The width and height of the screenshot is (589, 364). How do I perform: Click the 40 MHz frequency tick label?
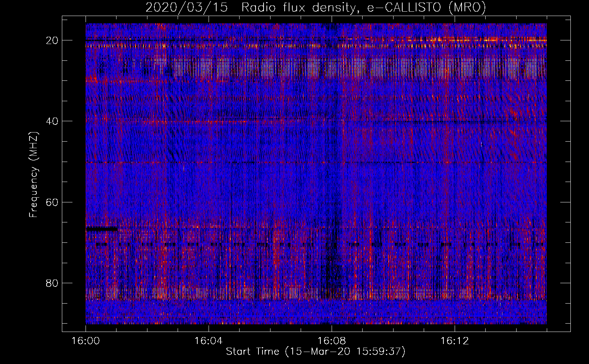52,121
